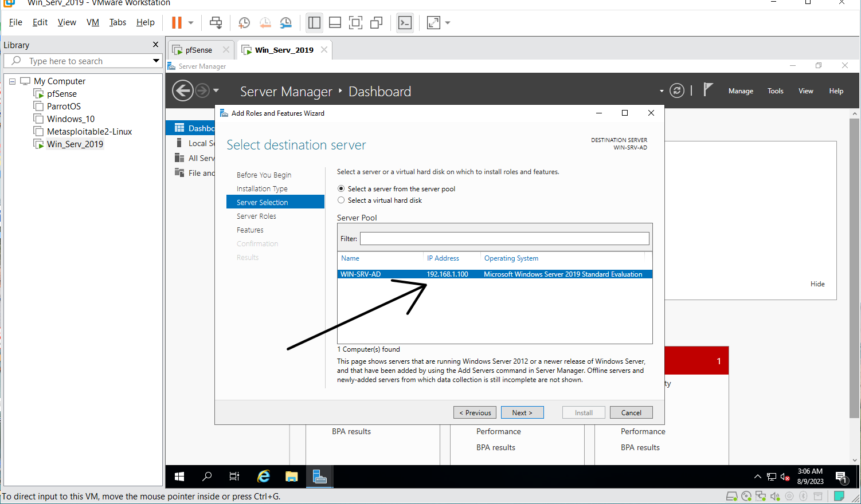Select Win_Serv_2019 in the library tree
This screenshot has height=504, width=861.
click(75, 144)
